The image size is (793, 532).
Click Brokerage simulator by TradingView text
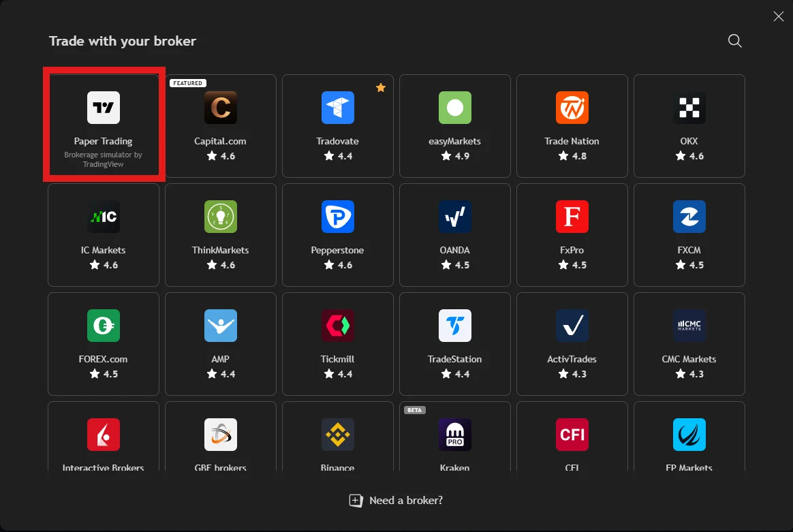pyautogui.click(x=103, y=159)
